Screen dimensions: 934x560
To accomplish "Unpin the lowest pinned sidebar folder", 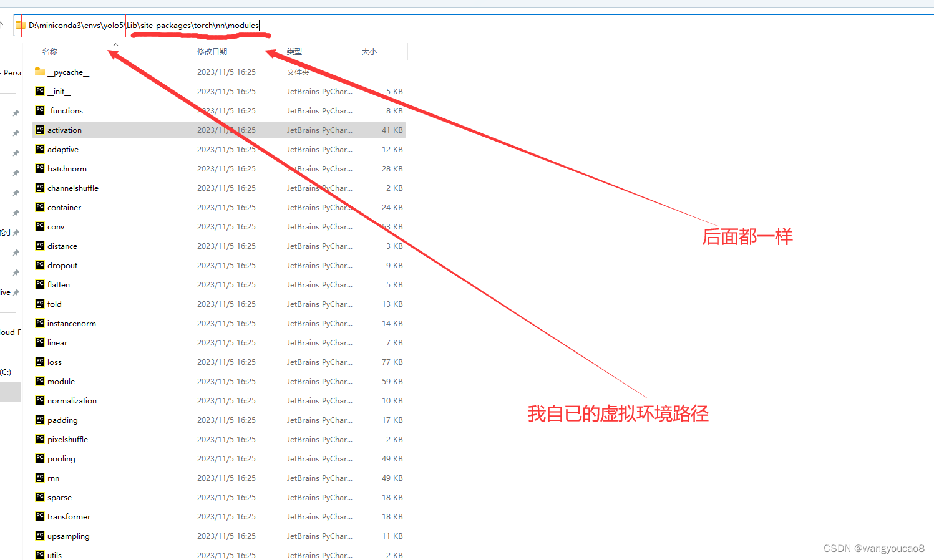I will point(16,292).
